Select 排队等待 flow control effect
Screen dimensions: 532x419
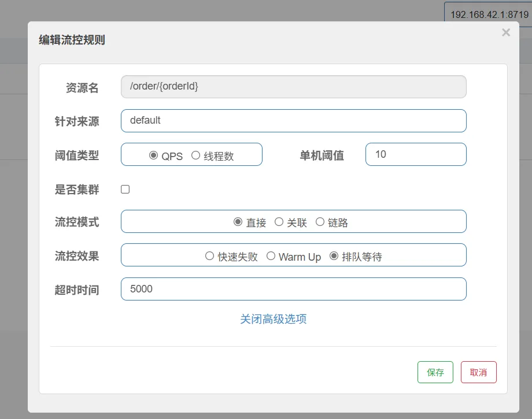(334, 256)
